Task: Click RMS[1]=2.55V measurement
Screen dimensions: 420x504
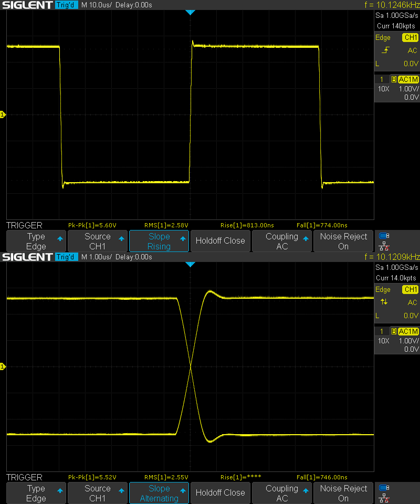Action: tap(166, 477)
